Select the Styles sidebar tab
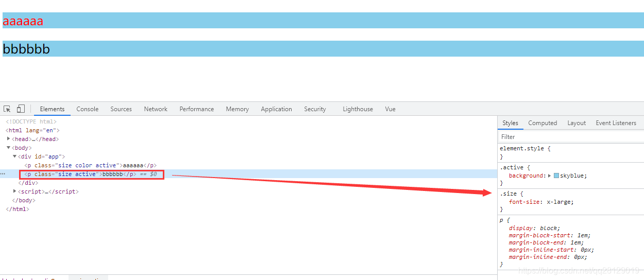 (510, 123)
